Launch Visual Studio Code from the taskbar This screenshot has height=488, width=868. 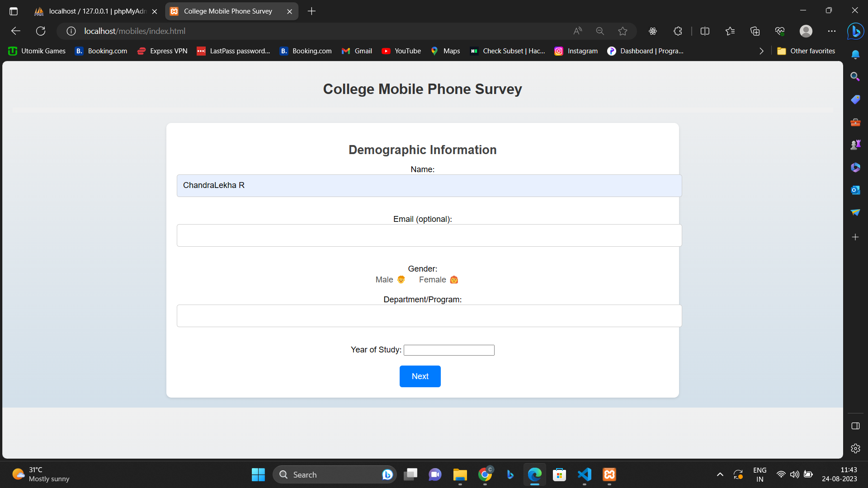584,474
